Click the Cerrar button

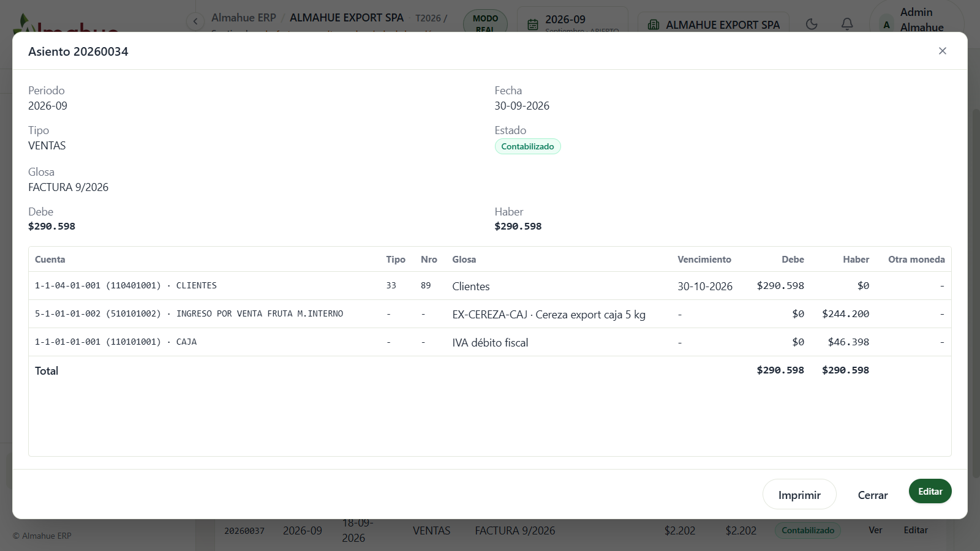click(x=873, y=495)
